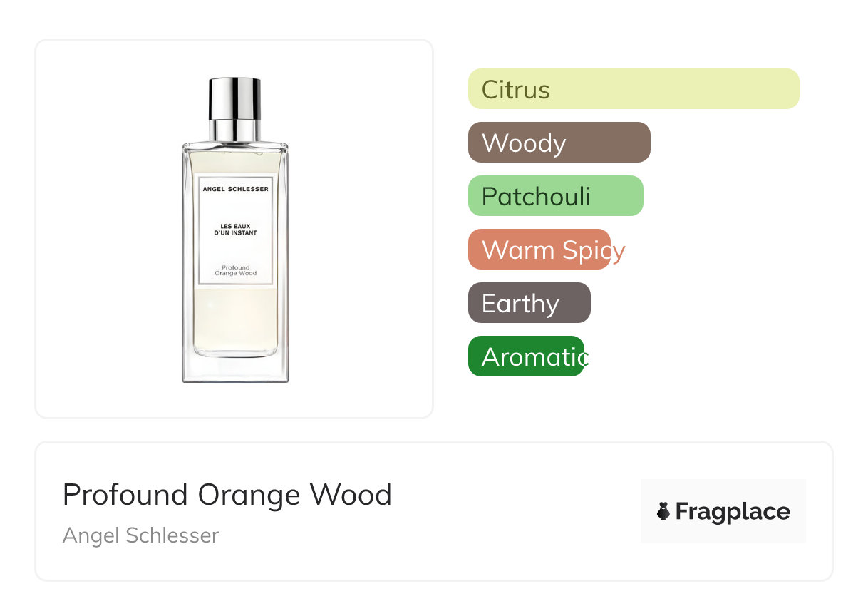Click the Earthy accord bar

[x=529, y=303]
